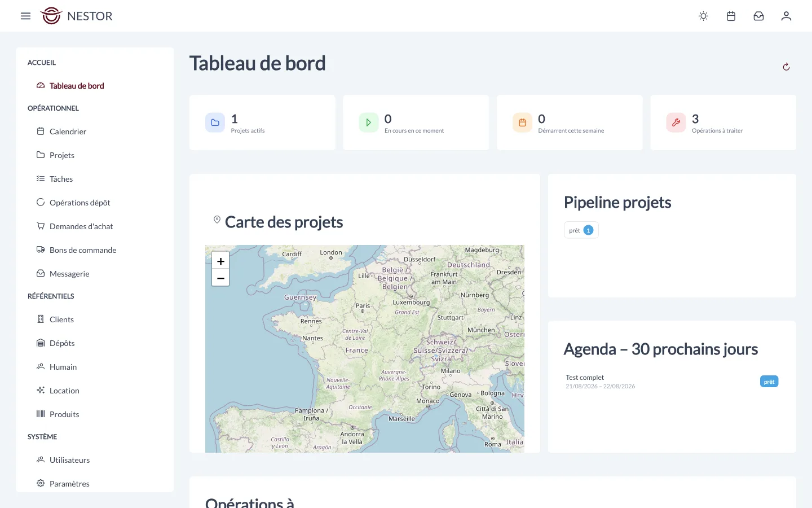Open the inbox icon in header

(758, 16)
